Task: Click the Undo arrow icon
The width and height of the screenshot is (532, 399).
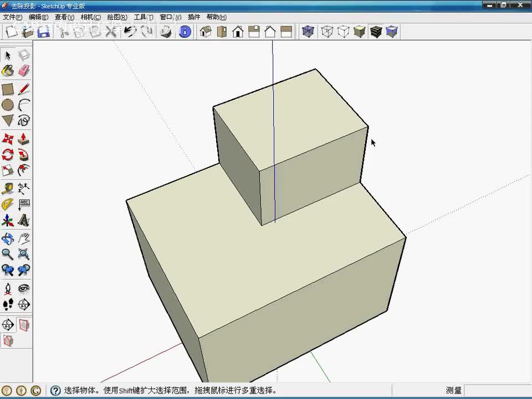Action: (130, 32)
